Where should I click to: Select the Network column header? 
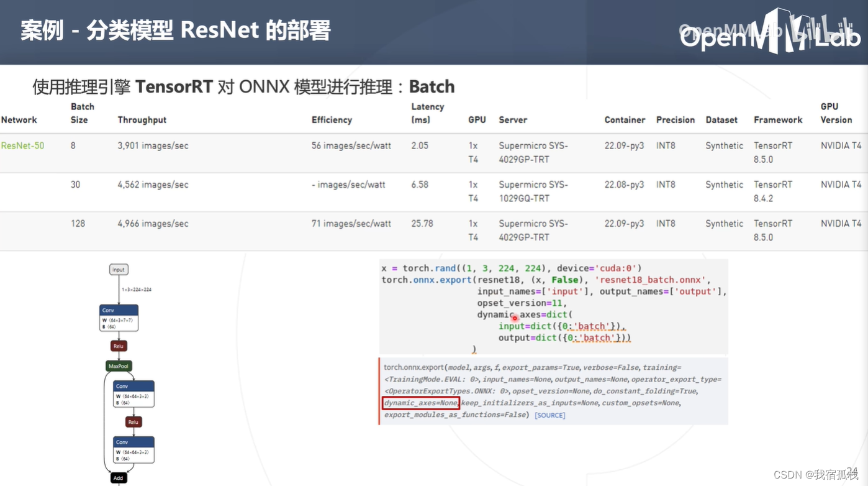point(19,120)
